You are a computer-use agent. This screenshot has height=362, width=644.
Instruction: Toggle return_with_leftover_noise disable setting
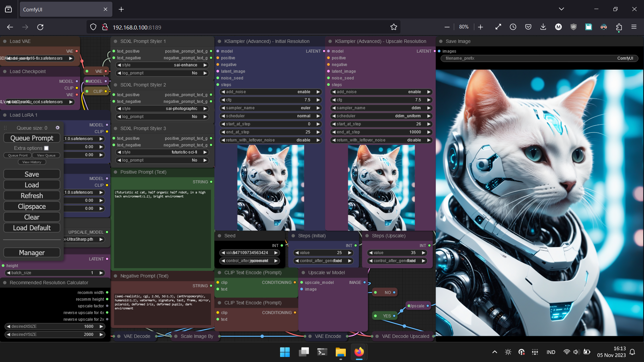(x=271, y=140)
